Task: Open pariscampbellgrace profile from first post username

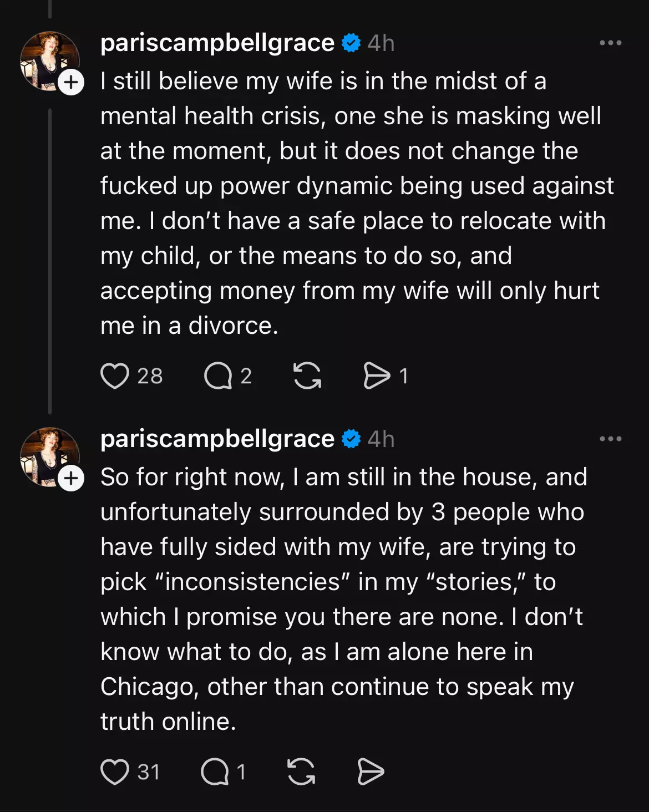Action: (217, 43)
